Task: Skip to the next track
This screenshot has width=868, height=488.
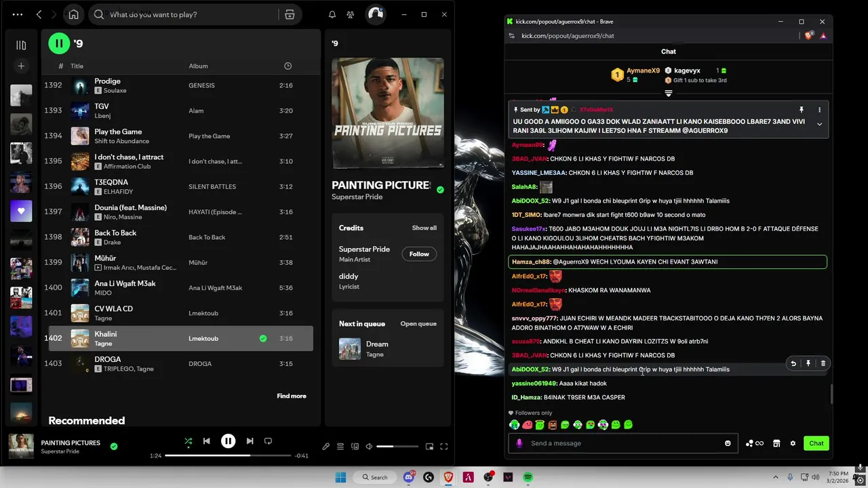Action: pyautogui.click(x=250, y=441)
